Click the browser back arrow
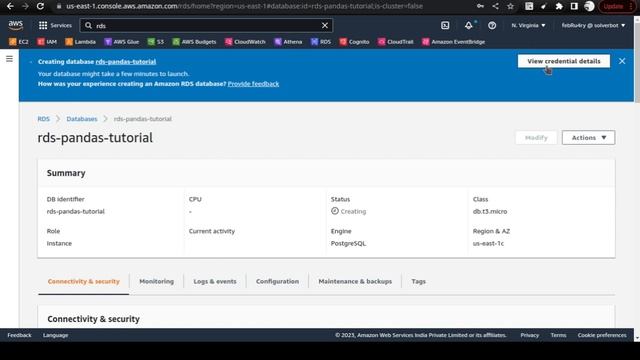The height and width of the screenshot is (360, 640). pos(10,6)
